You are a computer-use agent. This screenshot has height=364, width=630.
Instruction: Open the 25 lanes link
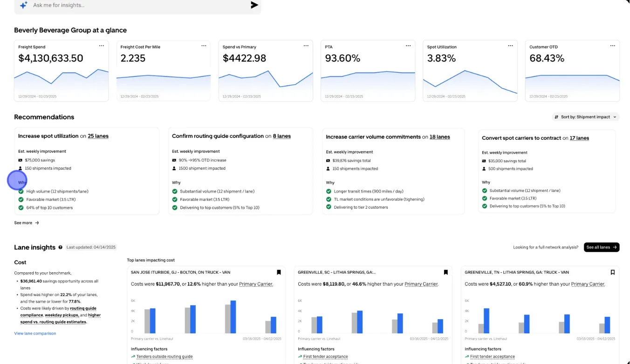click(x=98, y=136)
